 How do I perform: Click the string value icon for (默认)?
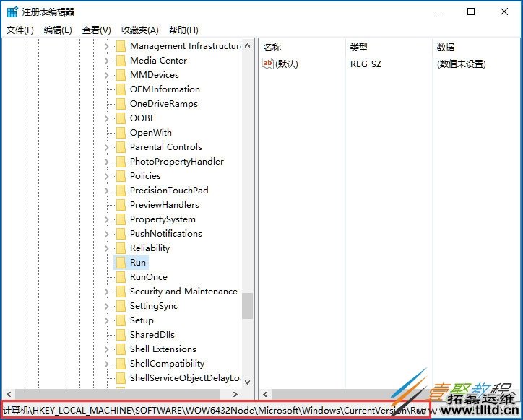click(268, 64)
